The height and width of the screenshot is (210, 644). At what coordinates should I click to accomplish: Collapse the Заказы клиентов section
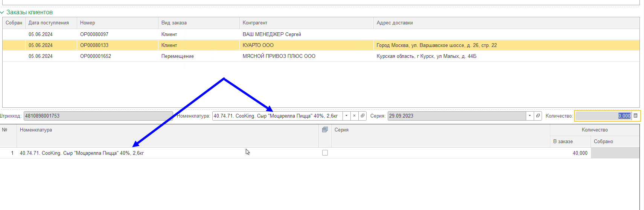(x=2, y=12)
